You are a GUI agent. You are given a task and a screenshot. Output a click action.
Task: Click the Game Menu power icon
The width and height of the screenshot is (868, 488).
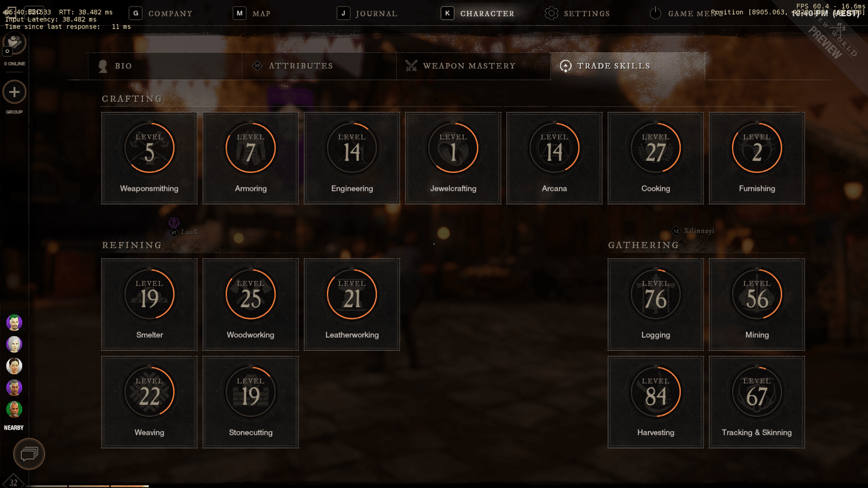655,13
